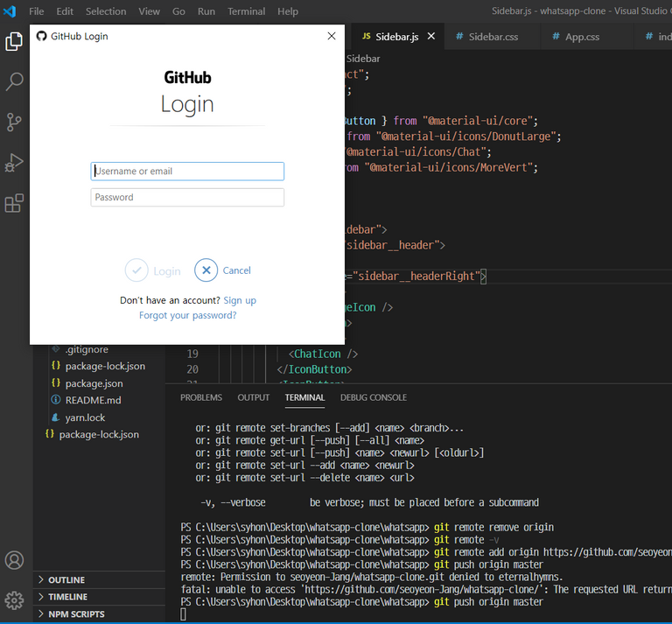Open the Terminal menu

(247, 11)
